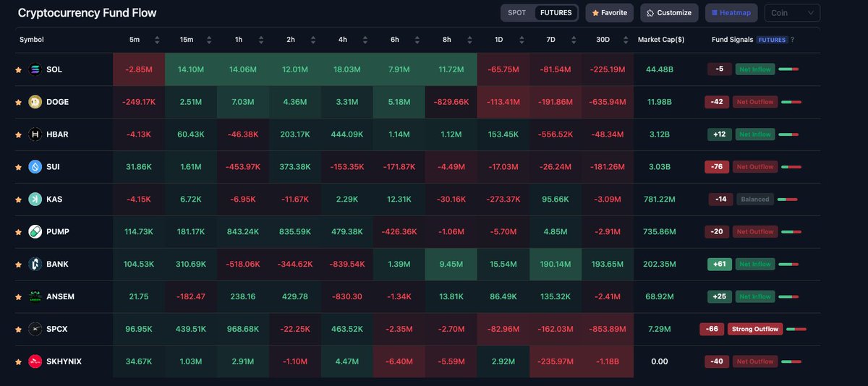Click the BANK coin logo

pyautogui.click(x=35, y=265)
